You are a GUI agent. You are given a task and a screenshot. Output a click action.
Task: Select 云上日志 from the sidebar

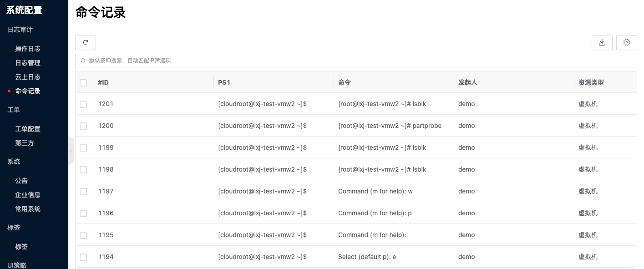(x=28, y=77)
